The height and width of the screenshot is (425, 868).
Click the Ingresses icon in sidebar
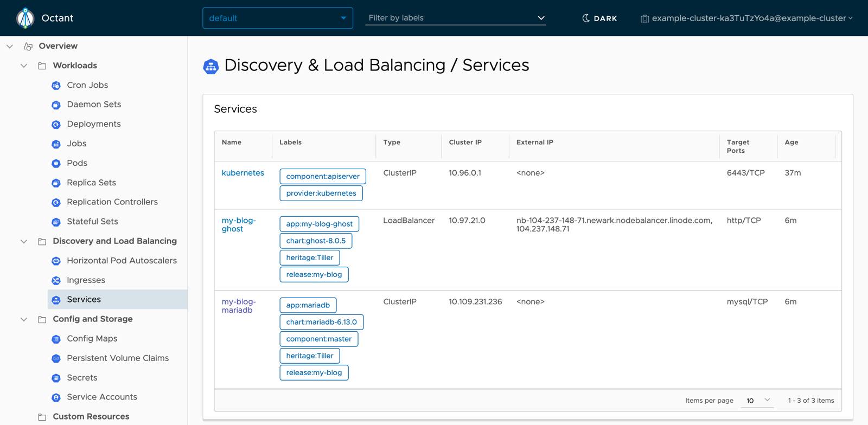[56, 280]
